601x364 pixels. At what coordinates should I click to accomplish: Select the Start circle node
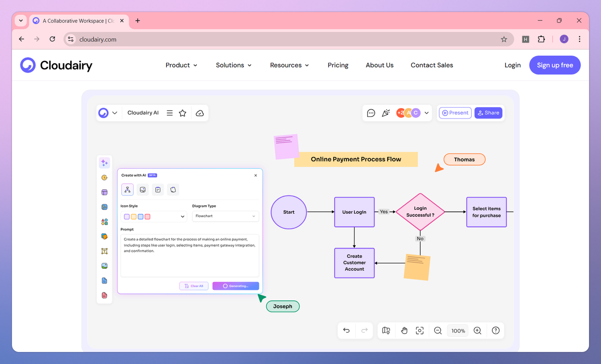[x=289, y=212]
